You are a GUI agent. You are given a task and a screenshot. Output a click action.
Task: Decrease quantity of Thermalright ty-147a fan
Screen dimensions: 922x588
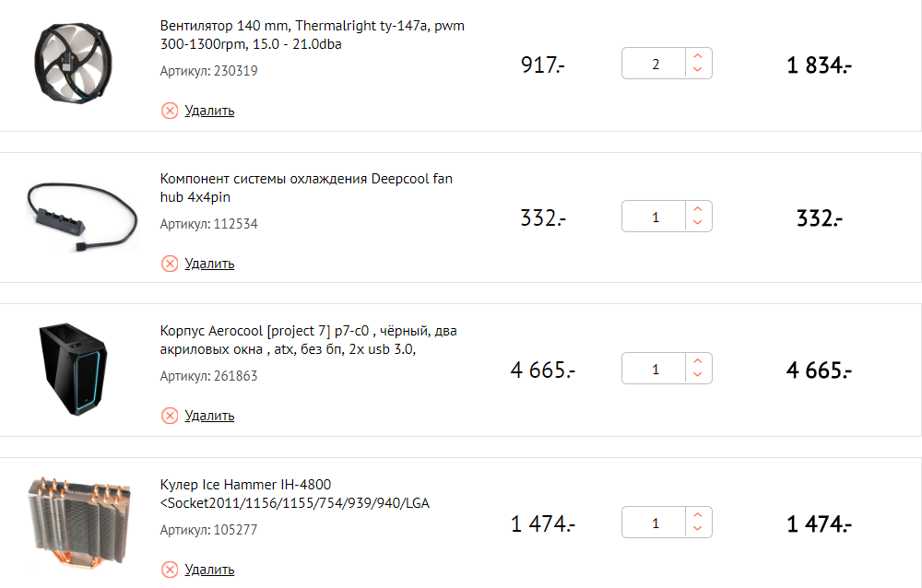click(698, 70)
